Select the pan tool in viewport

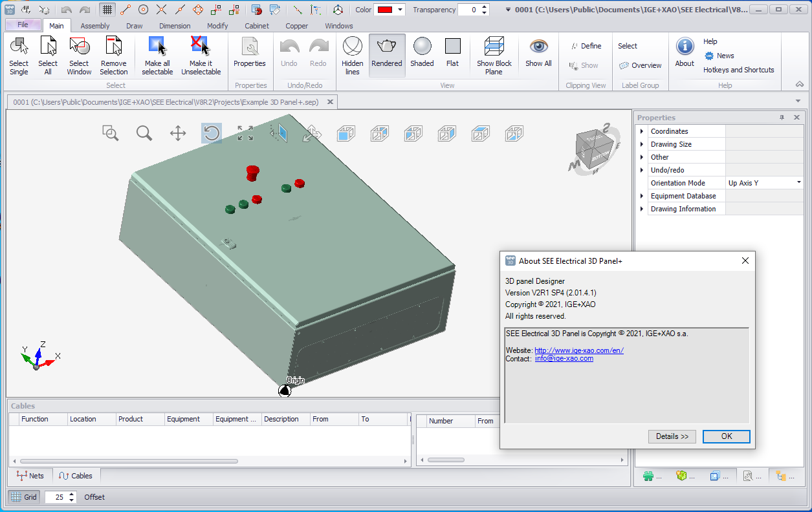(x=178, y=133)
